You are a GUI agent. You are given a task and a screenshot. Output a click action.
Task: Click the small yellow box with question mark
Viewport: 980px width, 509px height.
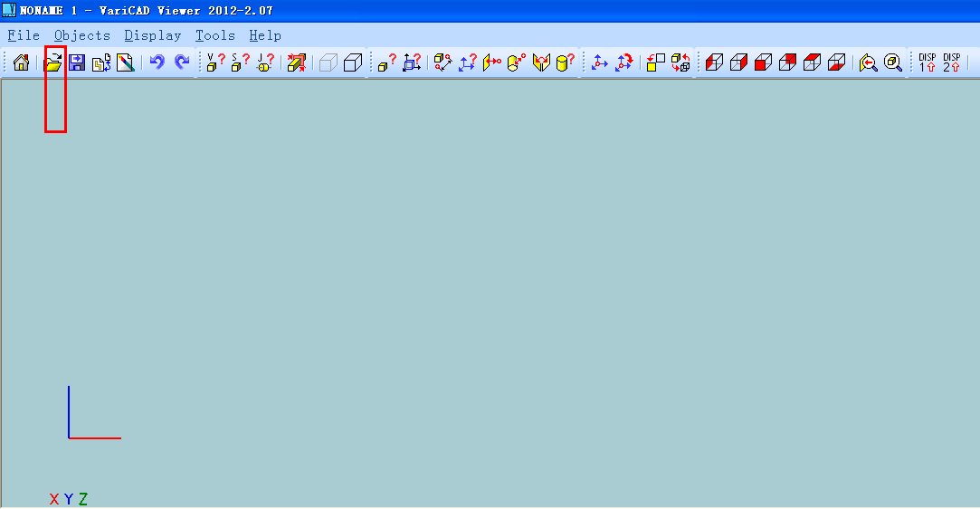(x=387, y=62)
